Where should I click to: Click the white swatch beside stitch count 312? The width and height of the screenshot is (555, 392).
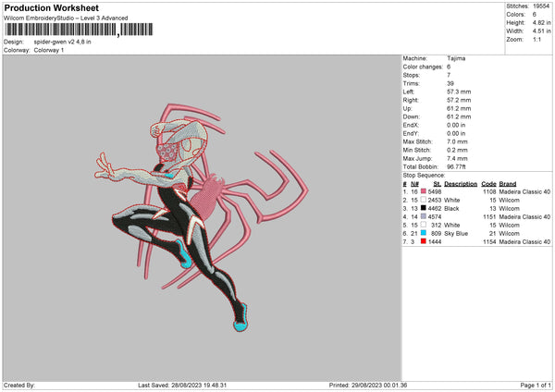point(424,225)
